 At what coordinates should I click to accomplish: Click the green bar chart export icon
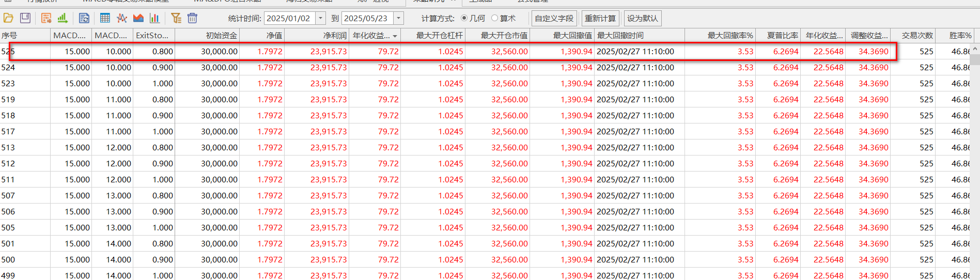(x=63, y=18)
